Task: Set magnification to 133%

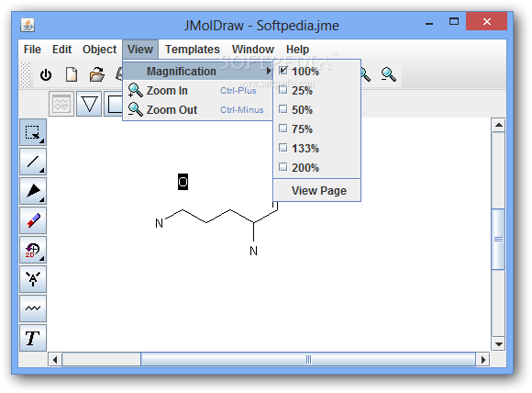Action: (x=316, y=149)
